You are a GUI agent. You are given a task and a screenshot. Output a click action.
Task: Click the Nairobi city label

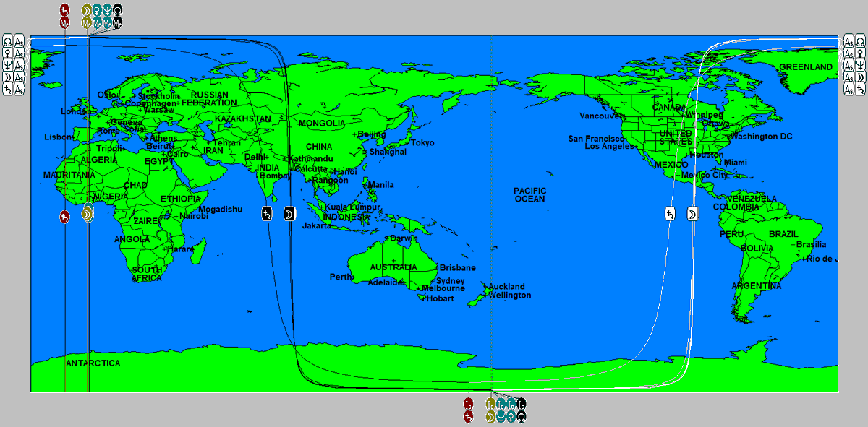[x=193, y=216]
